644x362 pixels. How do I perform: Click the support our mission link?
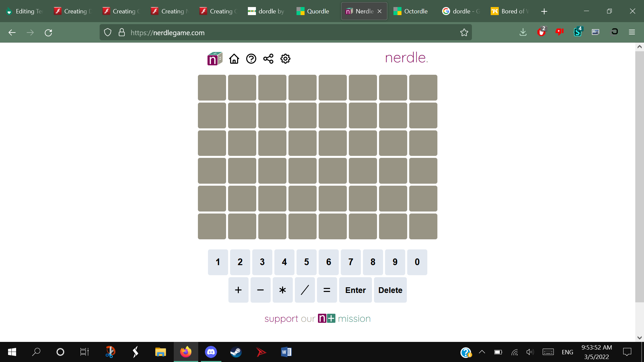(317, 318)
